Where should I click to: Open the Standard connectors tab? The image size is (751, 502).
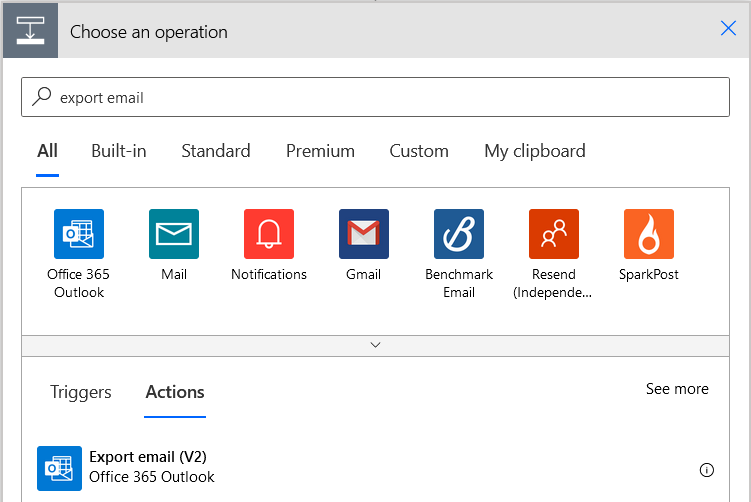216,151
